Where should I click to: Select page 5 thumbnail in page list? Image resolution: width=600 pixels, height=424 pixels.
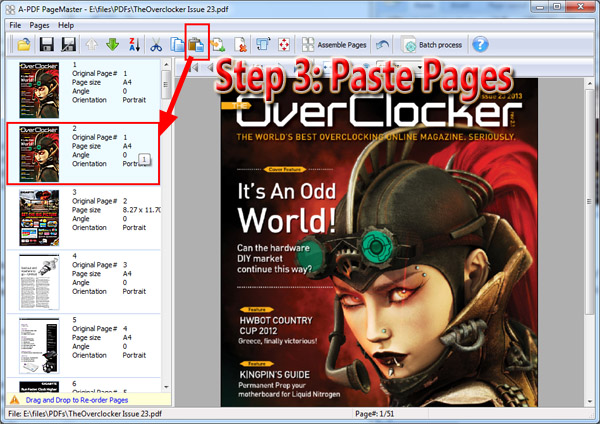39,346
